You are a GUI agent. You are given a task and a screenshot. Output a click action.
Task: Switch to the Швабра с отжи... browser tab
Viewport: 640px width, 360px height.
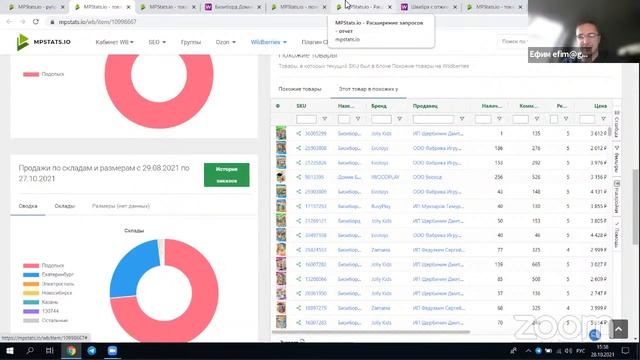click(x=429, y=7)
